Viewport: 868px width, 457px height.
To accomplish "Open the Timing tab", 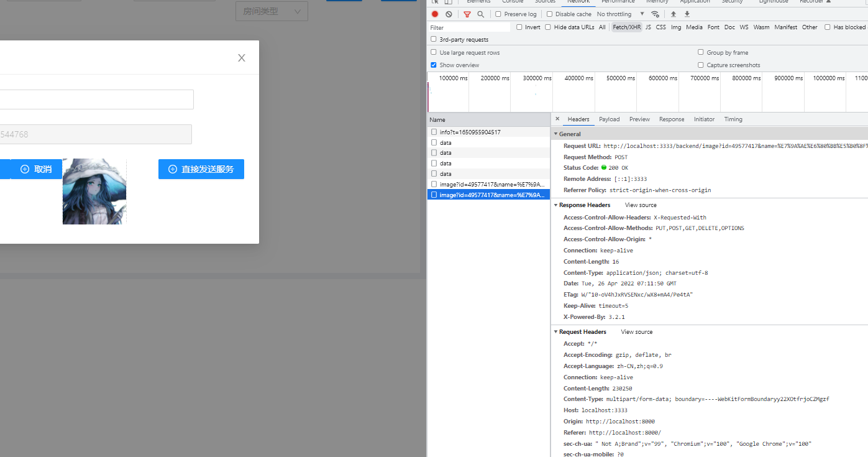I will click(733, 119).
